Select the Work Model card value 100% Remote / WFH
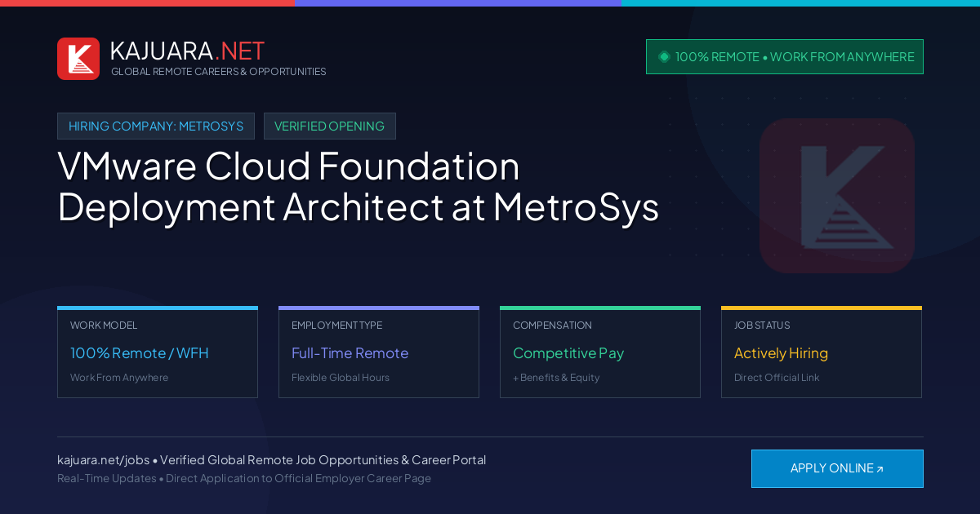The width and height of the screenshot is (980, 514). point(140,353)
